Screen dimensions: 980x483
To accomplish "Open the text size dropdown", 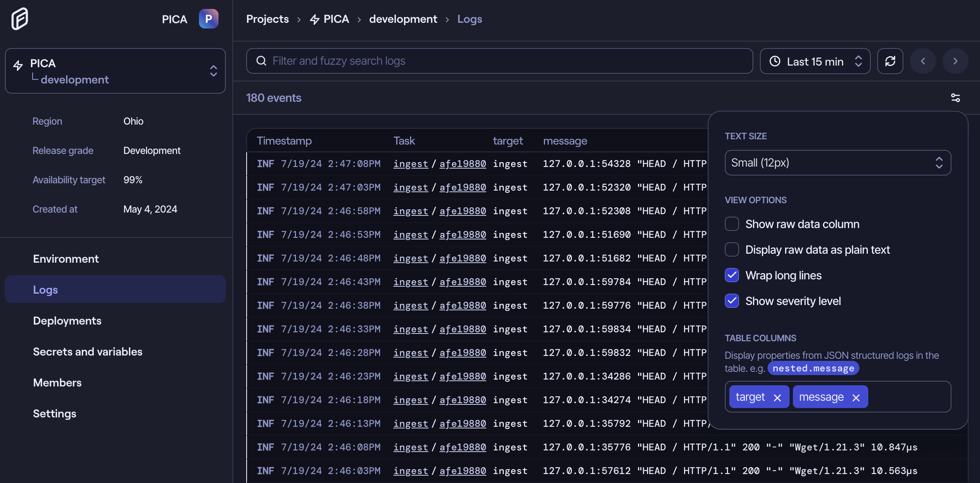I will tap(837, 162).
